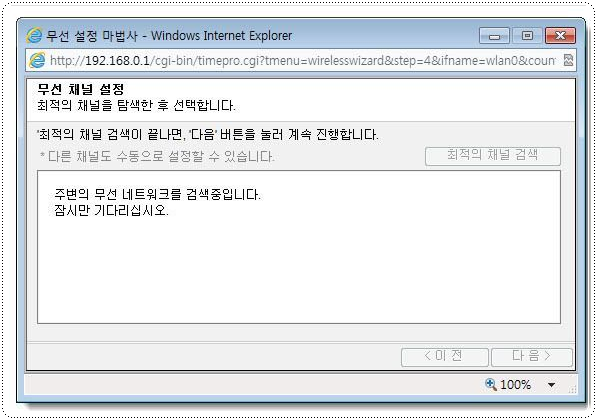Click the zoom magnifier icon in status bar
The image size is (597, 420).
(491, 384)
